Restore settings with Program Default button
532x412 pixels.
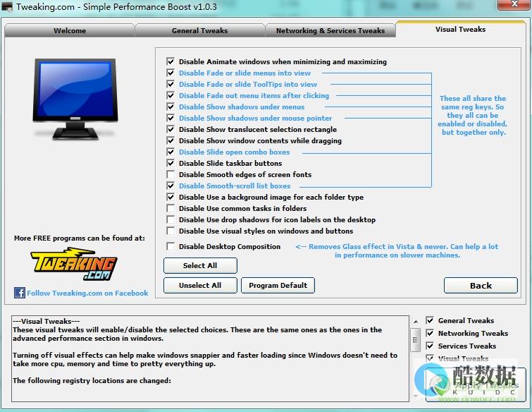278,285
